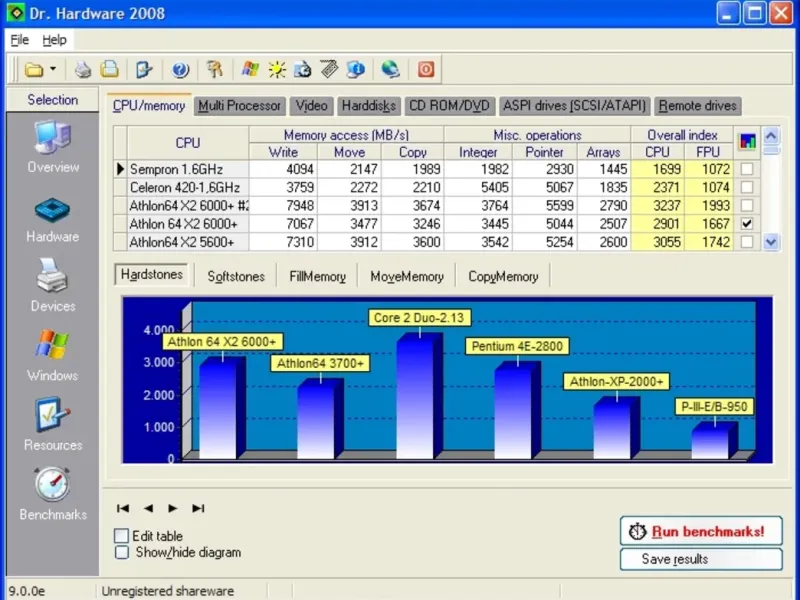Screen dimensions: 800x600
Task: Select the MoveMemory chart tab
Action: 407,277
